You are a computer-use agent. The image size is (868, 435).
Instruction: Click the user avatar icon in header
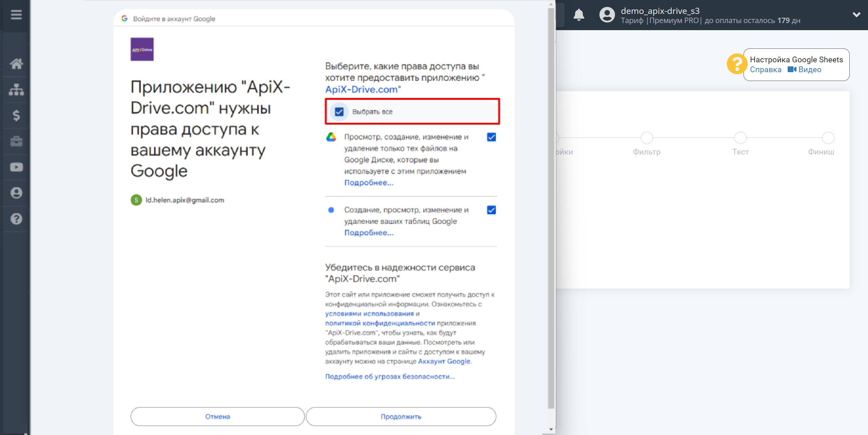pos(607,15)
